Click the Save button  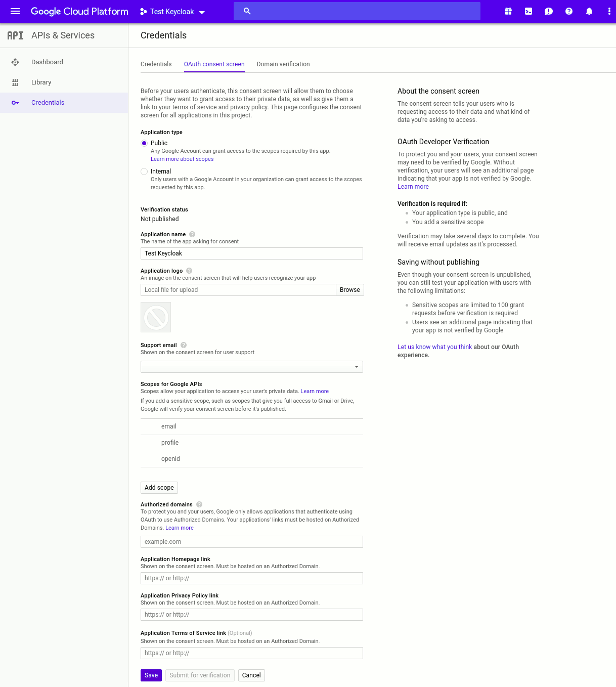[x=151, y=675]
